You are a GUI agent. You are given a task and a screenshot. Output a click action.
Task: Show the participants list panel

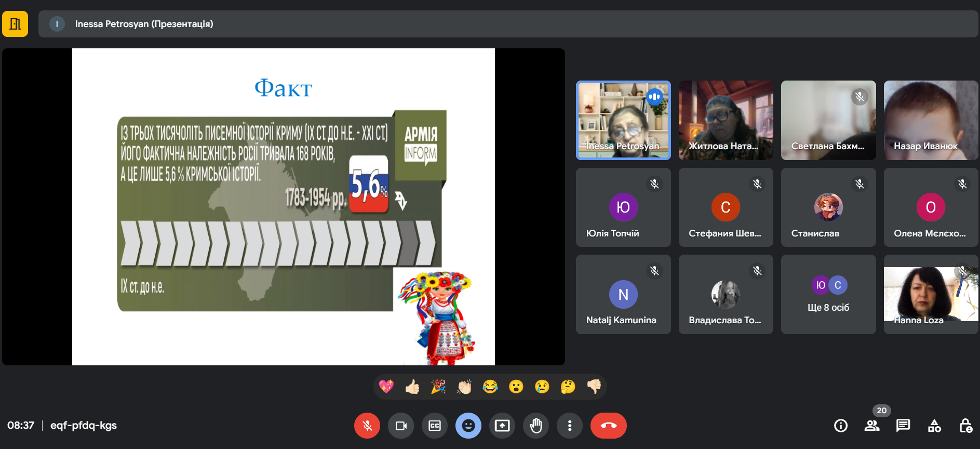coord(871,426)
